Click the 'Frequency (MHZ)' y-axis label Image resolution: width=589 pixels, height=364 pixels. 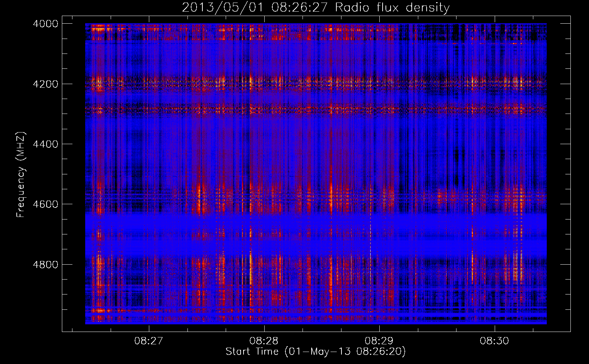pyautogui.click(x=21, y=175)
